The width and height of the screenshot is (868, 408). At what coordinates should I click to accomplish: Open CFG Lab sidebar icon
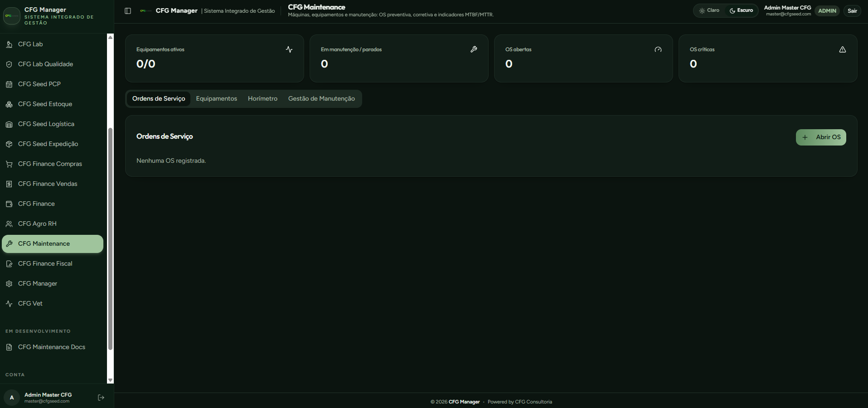[x=9, y=44]
